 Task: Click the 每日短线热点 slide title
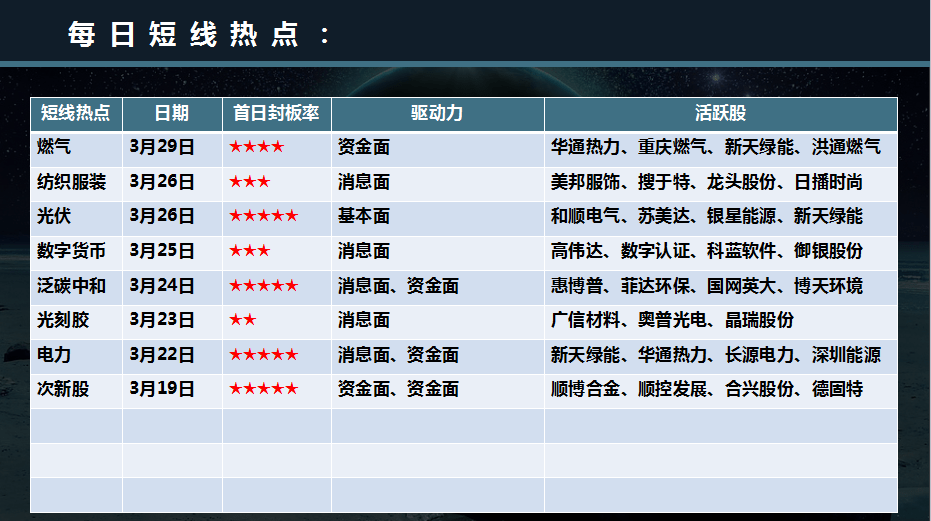(199, 34)
